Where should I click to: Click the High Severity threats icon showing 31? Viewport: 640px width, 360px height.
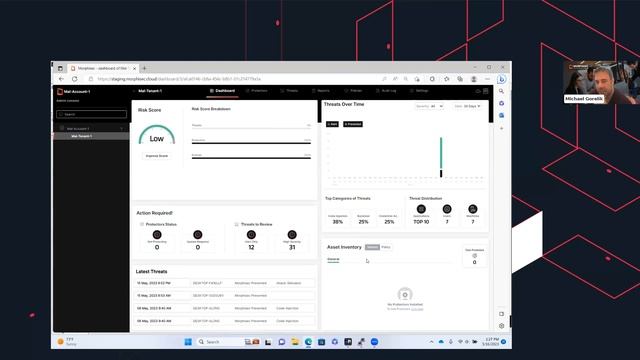coord(292,235)
